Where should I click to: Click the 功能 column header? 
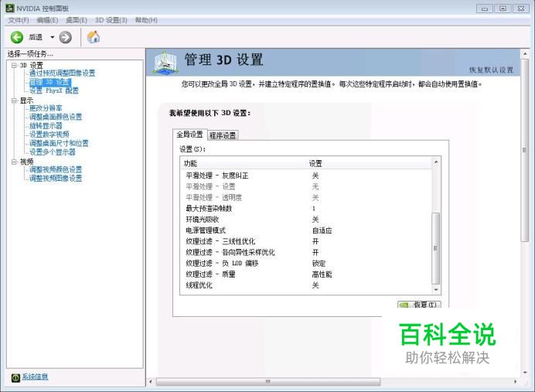coord(244,163)
